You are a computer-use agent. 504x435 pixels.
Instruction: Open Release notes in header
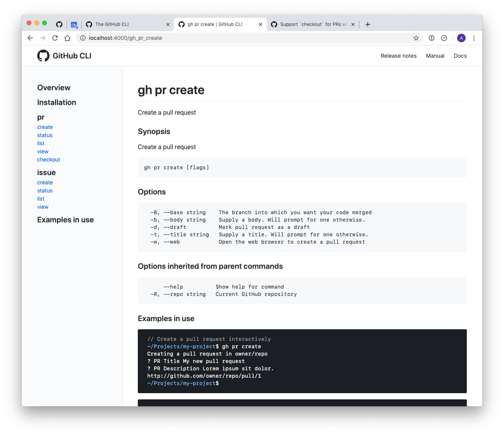click(x=399, y=56)
